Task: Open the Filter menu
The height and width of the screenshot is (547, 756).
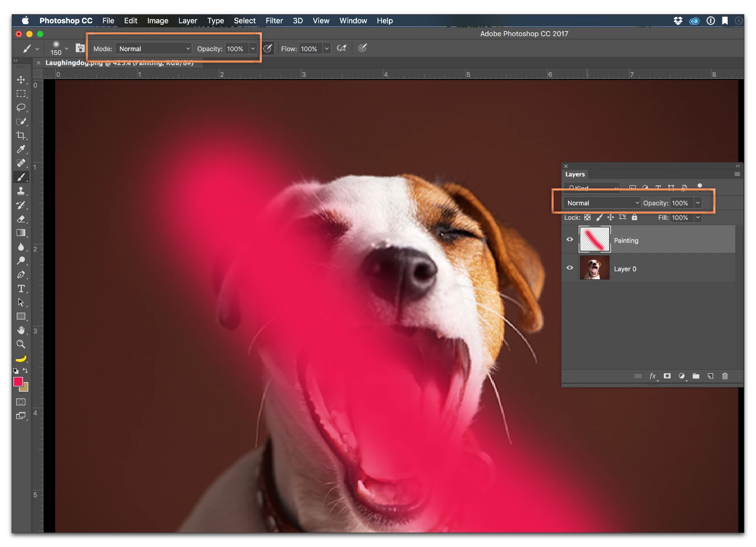Action: pyautogui.click(x=274, y=21)
